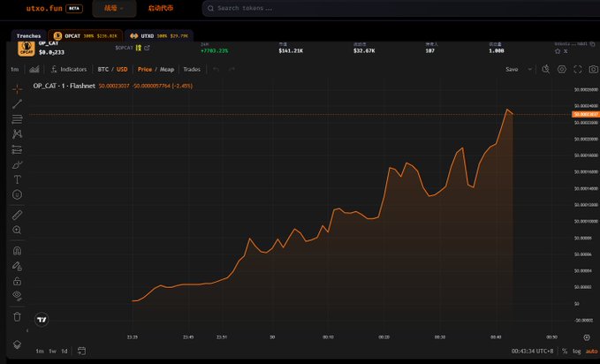Click the $32.67K liquidity value
Screen dimensions: 600x364
(364, 50)
